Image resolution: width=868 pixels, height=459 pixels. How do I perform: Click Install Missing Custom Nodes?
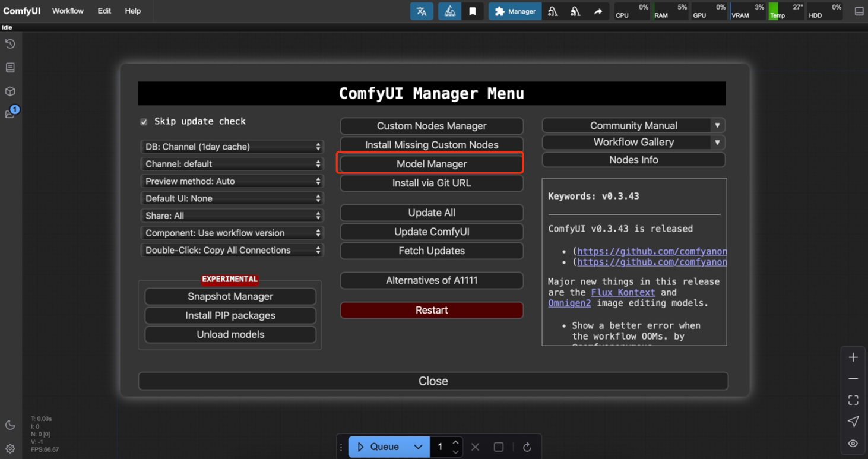(432, 145)
